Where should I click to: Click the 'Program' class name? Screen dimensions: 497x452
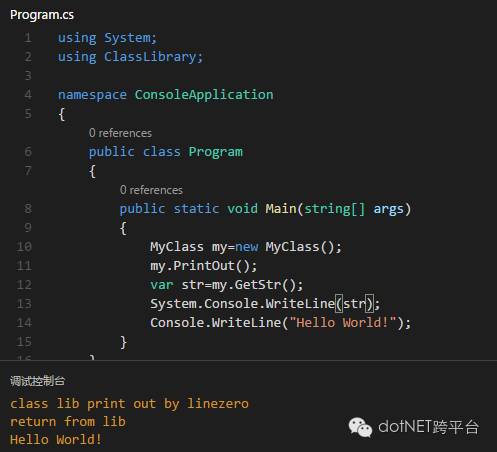click(x=216, y=152)
